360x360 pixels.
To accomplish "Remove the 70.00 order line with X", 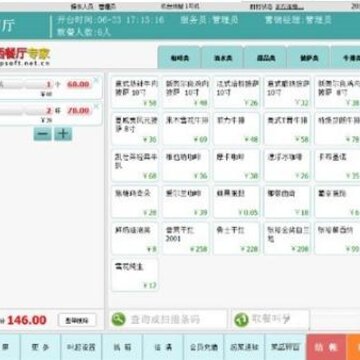I will (x=96, y=106).
